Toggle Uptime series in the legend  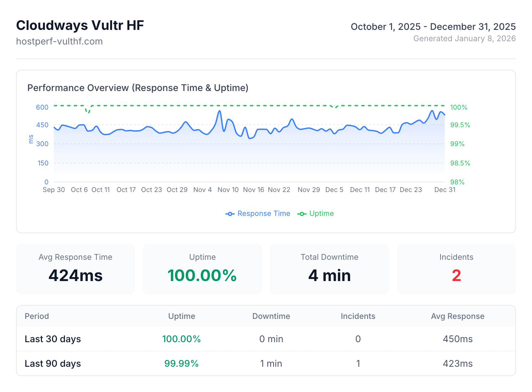tap(321, 214)
